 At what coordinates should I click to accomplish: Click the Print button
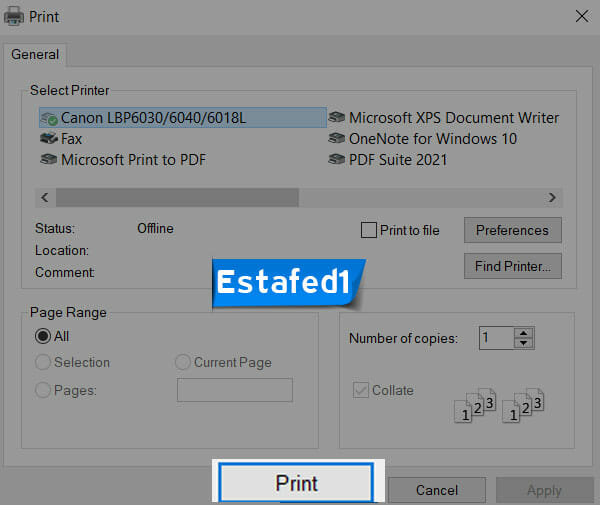coord(296,483)
